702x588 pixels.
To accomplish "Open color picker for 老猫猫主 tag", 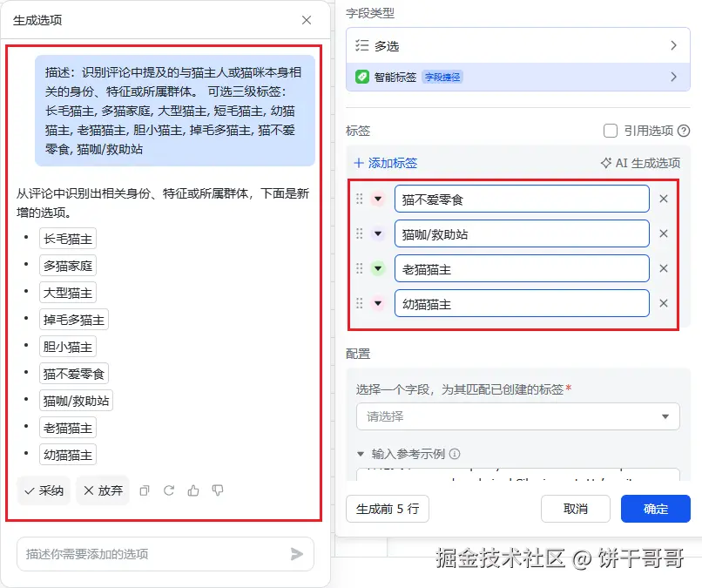I will (378, 268).
